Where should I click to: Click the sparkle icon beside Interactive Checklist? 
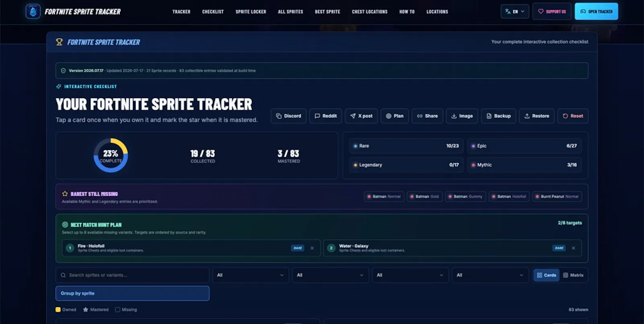coord(59,86)
